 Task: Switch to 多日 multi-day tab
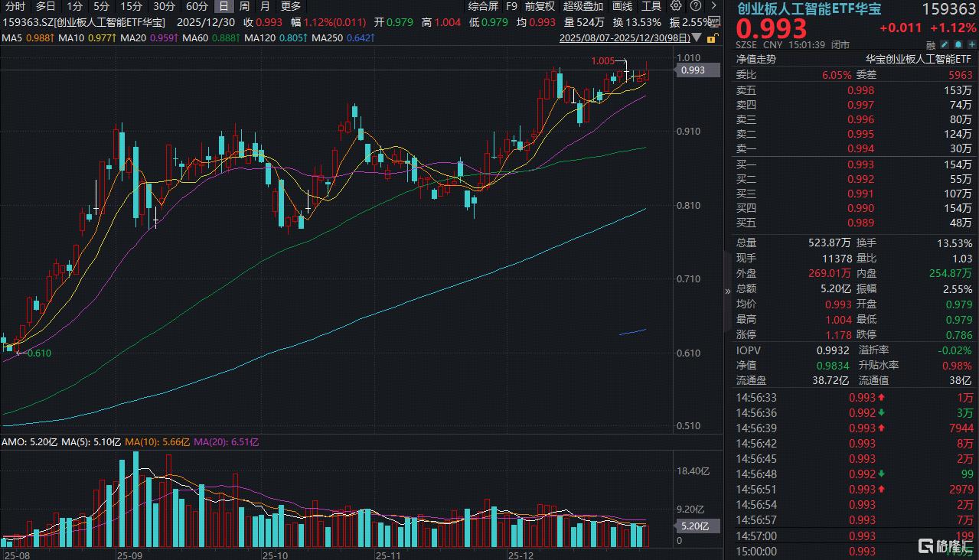46,6
